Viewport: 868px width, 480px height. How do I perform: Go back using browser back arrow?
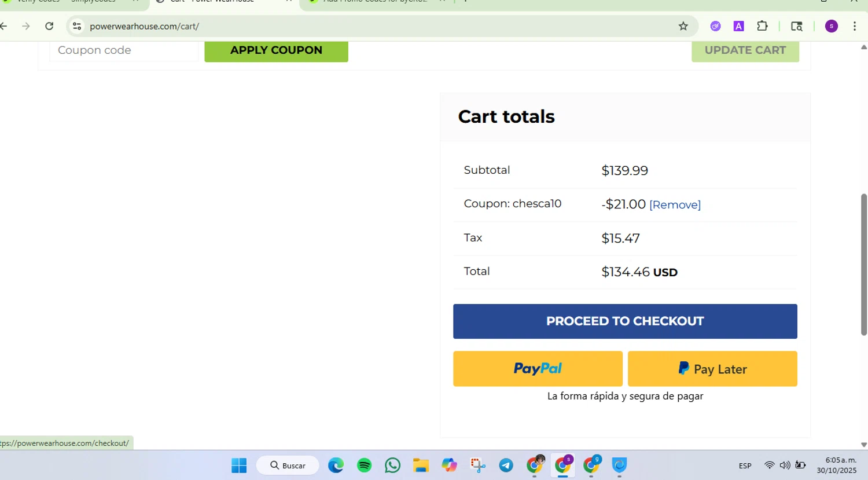3,26
